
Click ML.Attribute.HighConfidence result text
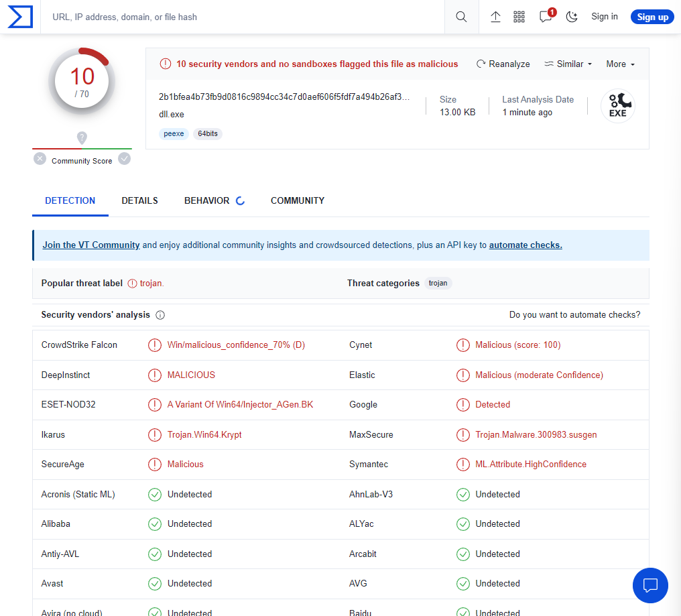click(x=531, y=464)
